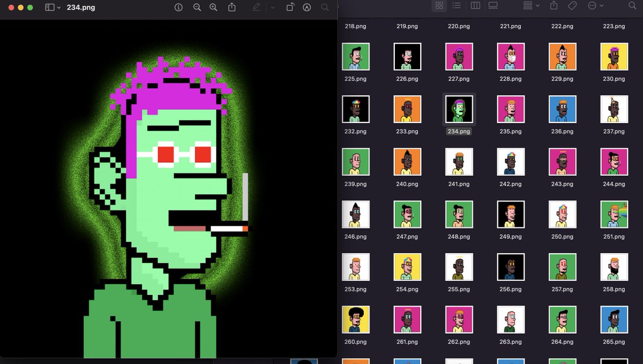This screenshot has width=643, height=364.
Task: Click the Finder Share button
Action: pyautogui.click(x=555, y=5)
